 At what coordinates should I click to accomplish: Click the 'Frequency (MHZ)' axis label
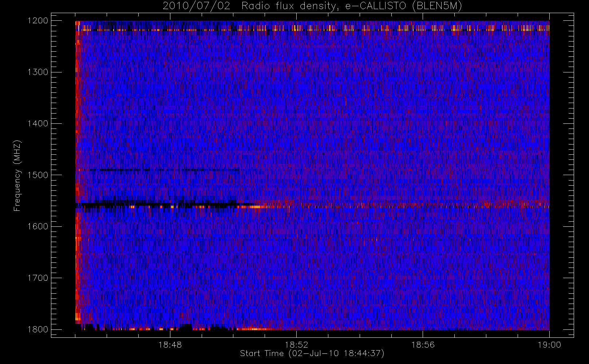tap(17, 175)
